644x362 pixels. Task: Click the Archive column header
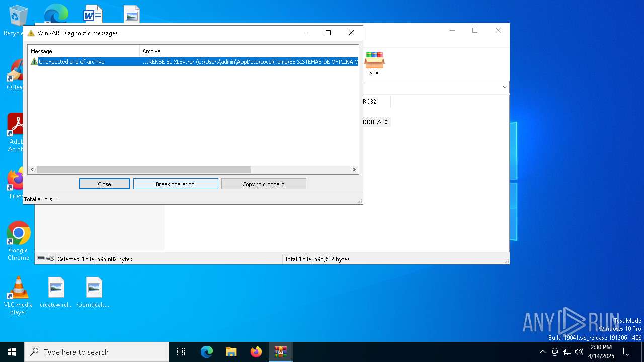click(249, 51)
